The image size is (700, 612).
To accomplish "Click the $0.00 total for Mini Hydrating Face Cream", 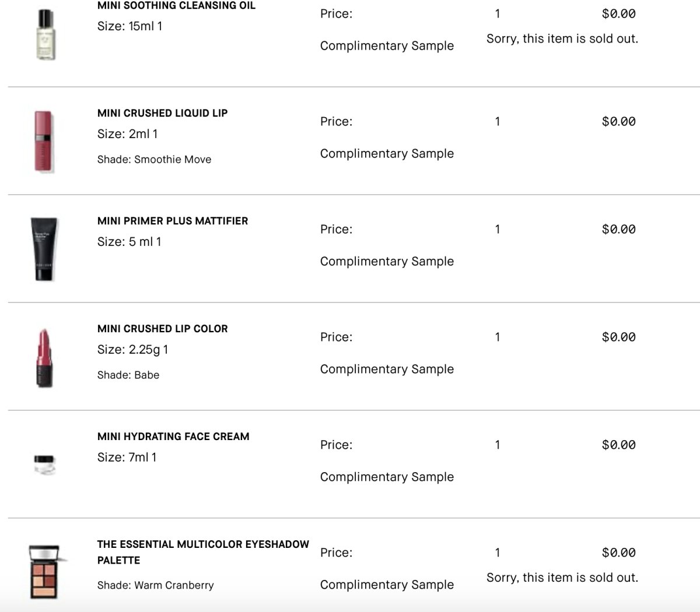I will (x=619, y=445).
